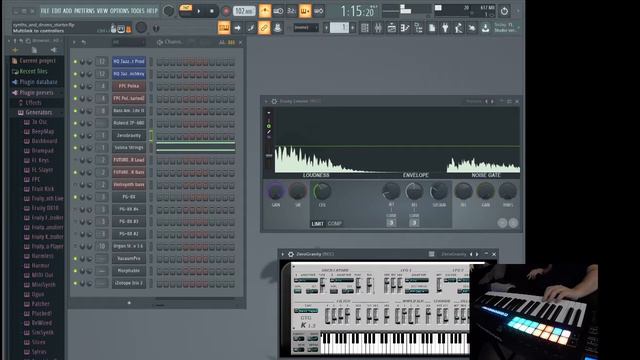Image resolution: width=640 pixels, height=360 pixels.
Task: Open the content library download icon
Action: tap(485, 28)
